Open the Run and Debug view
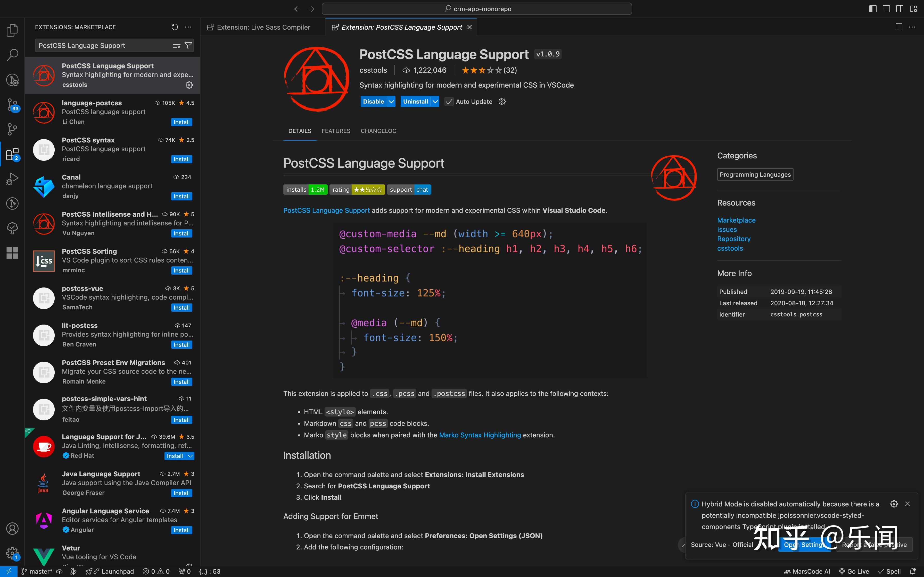924x577 pixels. 12,178
